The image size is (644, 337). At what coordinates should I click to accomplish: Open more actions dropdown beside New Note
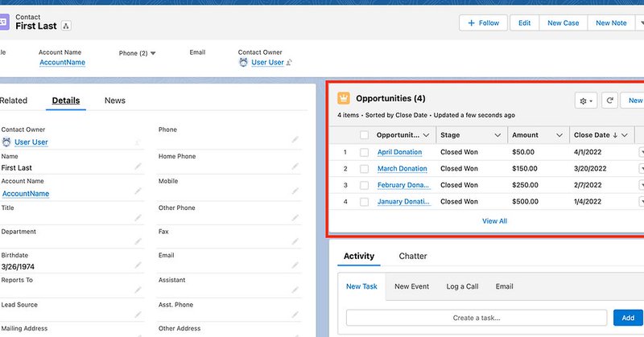(640, 23)
